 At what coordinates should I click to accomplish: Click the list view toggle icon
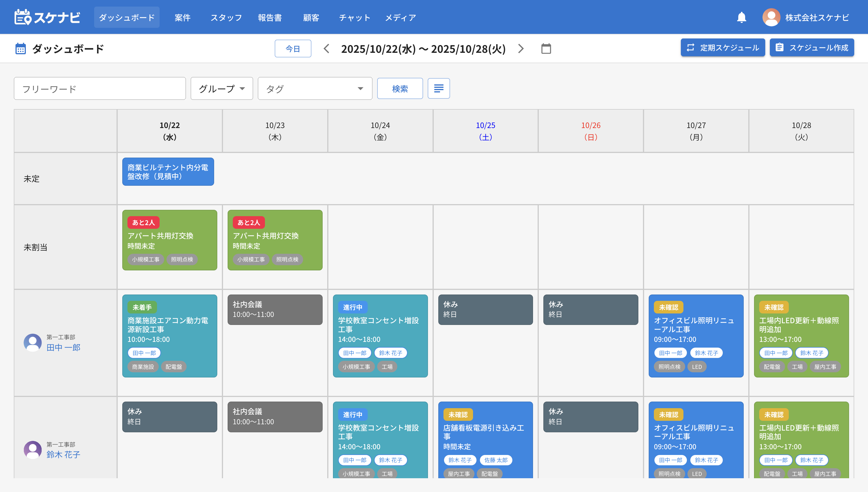[439, 88]
